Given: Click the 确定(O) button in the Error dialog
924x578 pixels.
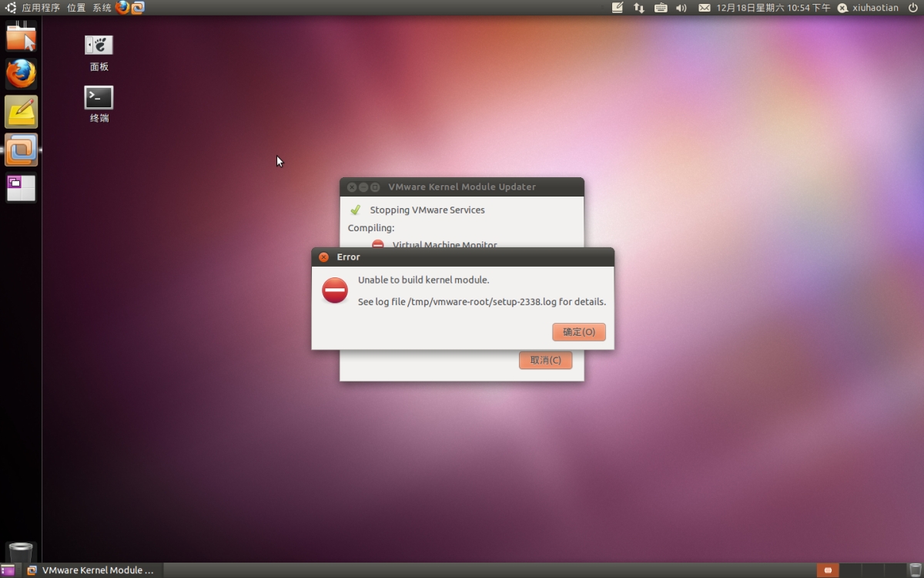Looking at the screenshot, I should [x=579, y=332].
